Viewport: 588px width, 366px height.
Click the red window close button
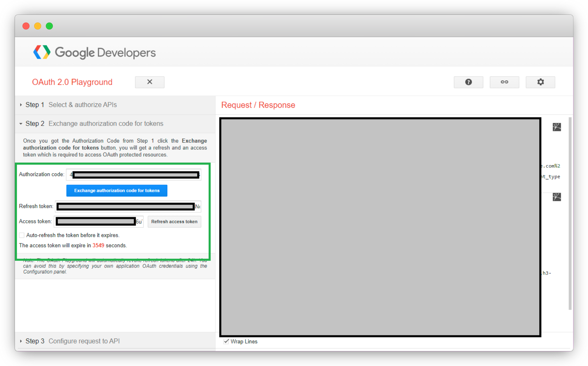[26, 26]
